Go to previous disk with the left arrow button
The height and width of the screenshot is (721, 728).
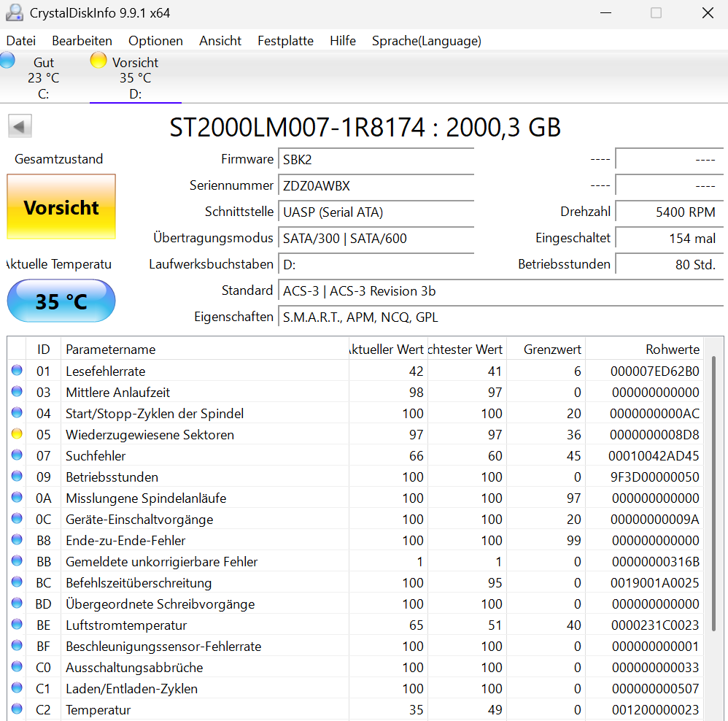pyautogui.click(x=20, y=126)
